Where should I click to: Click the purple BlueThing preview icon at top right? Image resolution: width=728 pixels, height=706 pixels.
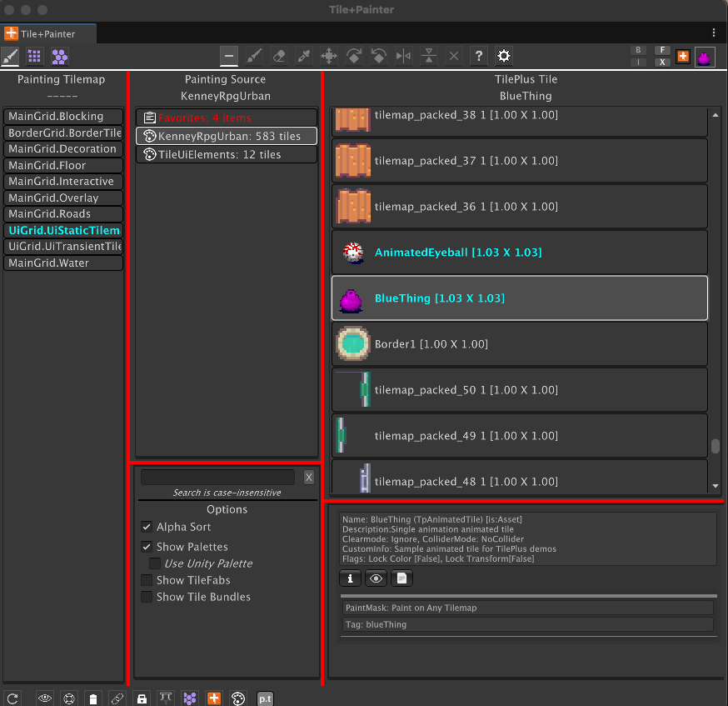[705, 58]
